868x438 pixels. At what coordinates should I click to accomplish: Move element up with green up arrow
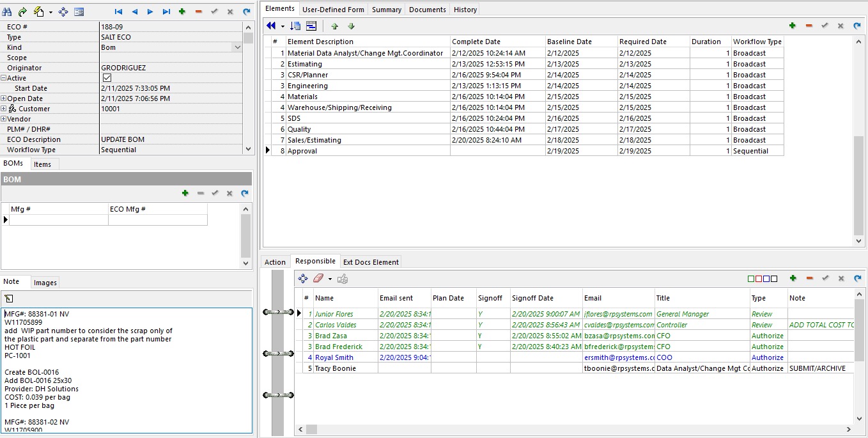tap(334, 26)
